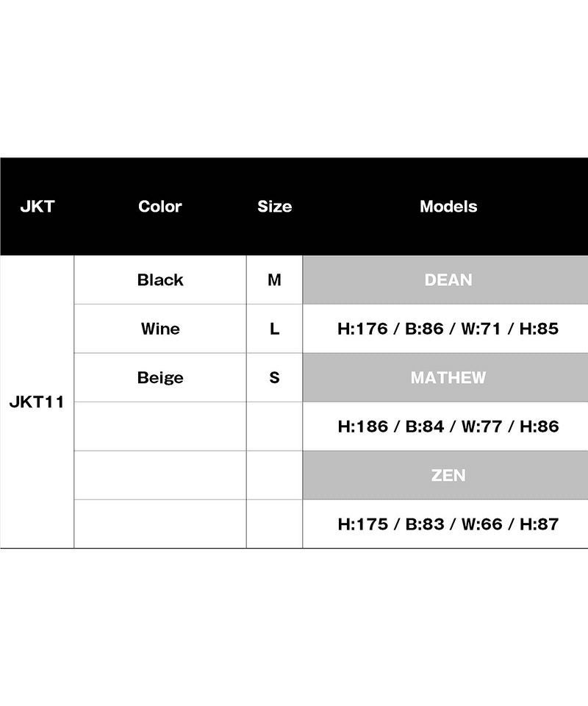The height and width of the screenshot is (706, 588).
Task: Select the Black color cell
Action: [159, 280]
